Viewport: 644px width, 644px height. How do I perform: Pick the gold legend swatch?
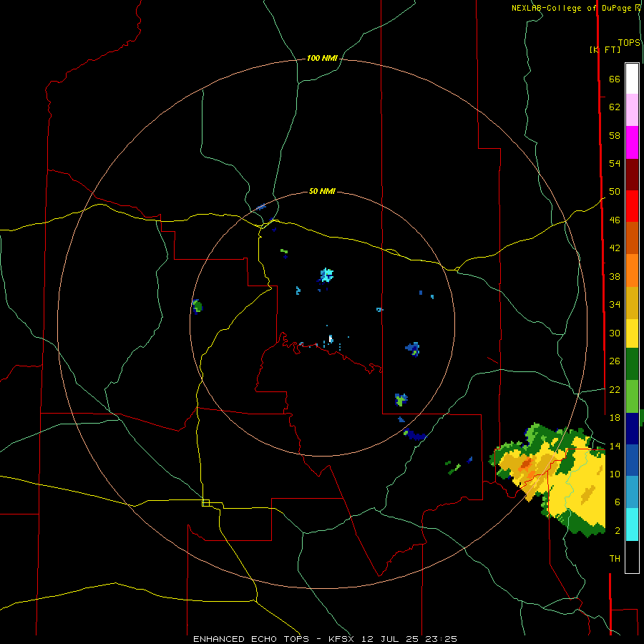coord(632,303)
